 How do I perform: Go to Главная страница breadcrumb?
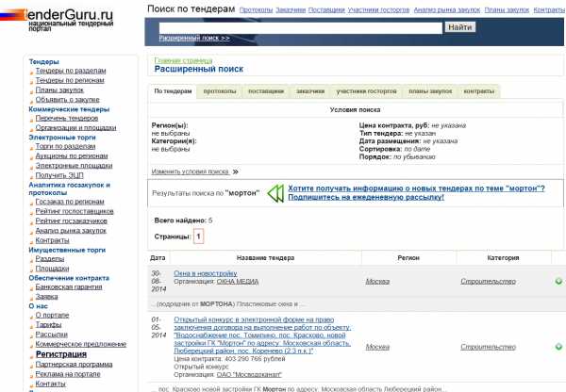[183, 60]
